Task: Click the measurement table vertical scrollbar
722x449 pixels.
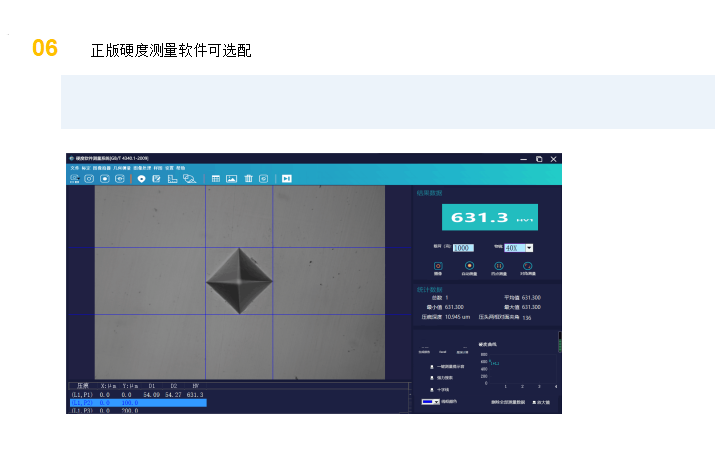Action: [409, 398]
